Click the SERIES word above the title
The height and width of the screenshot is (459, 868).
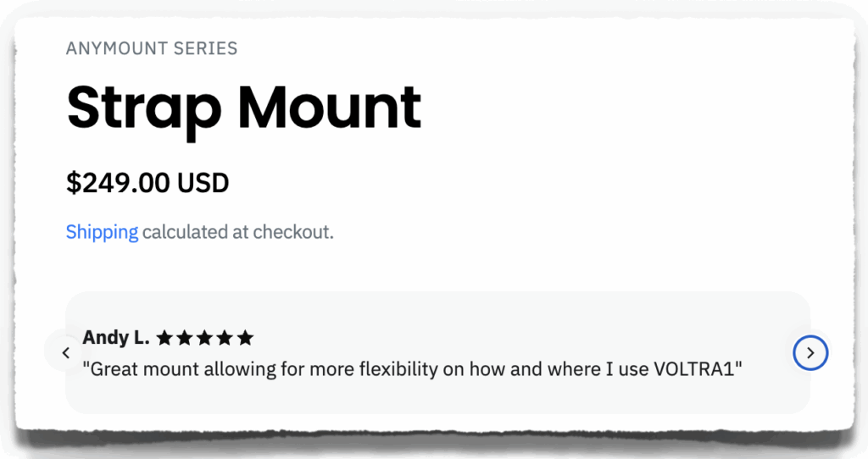204,48
